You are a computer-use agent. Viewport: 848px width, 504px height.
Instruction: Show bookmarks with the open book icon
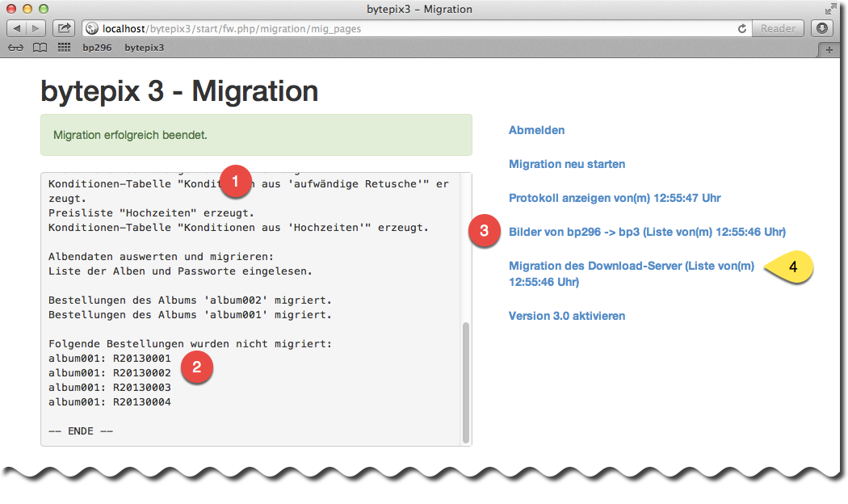[x=40, y=48]
